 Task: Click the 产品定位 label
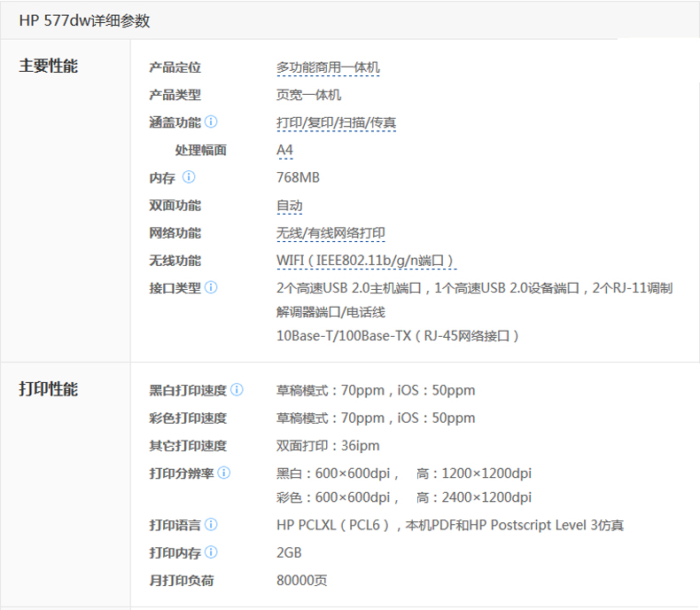pyautogui.click(x=175, y=67)
